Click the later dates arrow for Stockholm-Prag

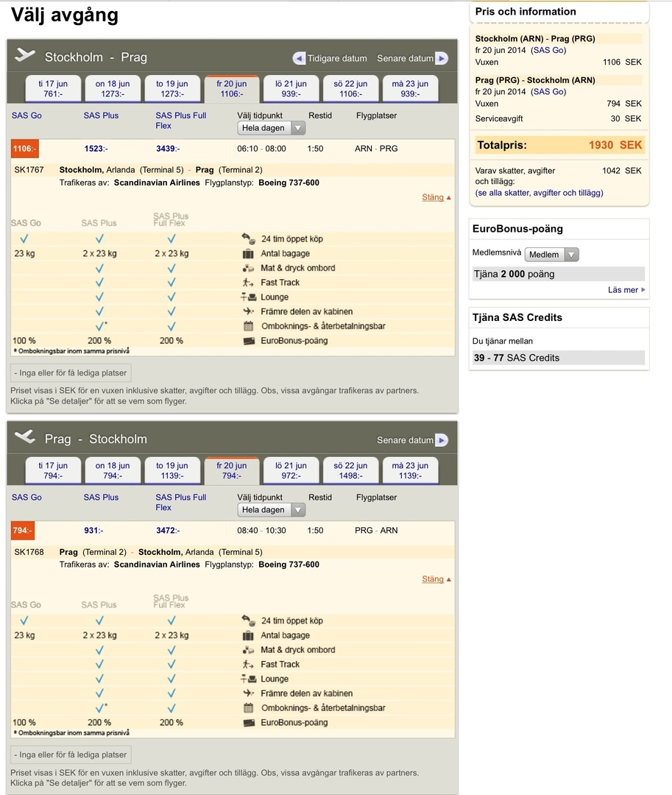coord(441,58)
